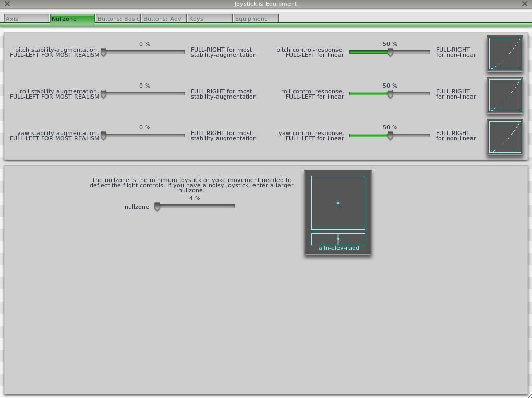
Task: Click the roll control-response curve preview
Action: click(x=504, y=95)
